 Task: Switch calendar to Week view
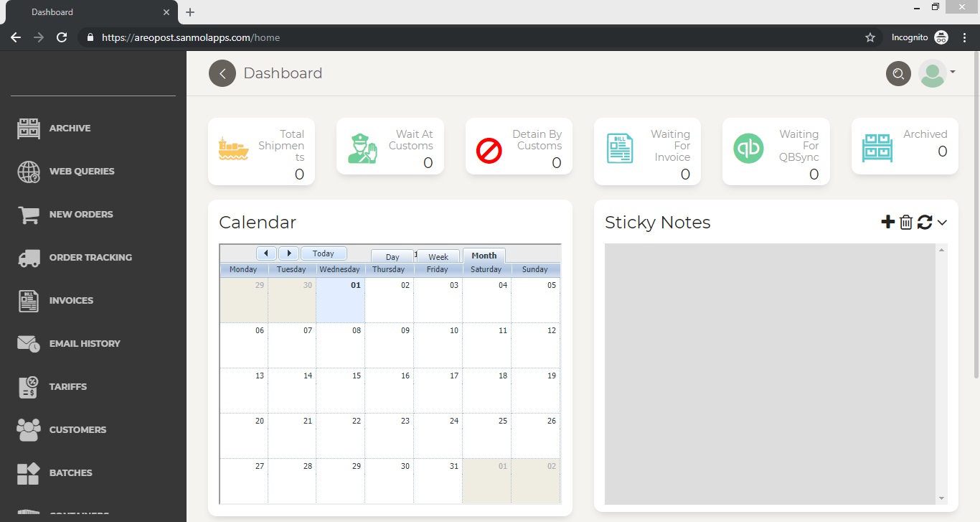438,257
